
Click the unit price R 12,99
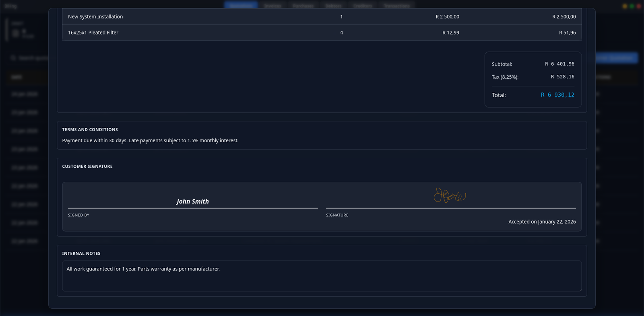[450, 33]
